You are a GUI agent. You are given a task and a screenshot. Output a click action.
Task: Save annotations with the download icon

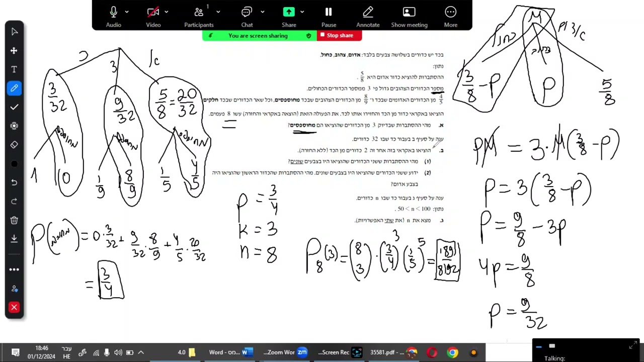coord(14,238)
